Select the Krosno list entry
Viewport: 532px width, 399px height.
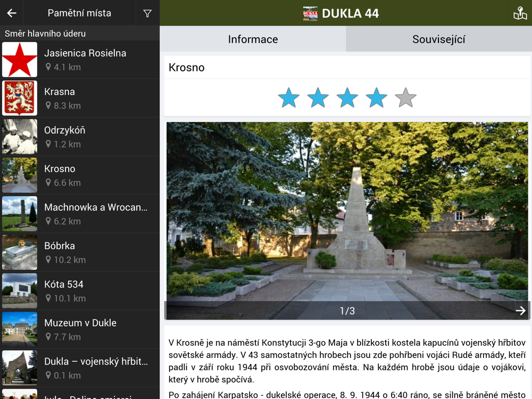coord(80,175)
